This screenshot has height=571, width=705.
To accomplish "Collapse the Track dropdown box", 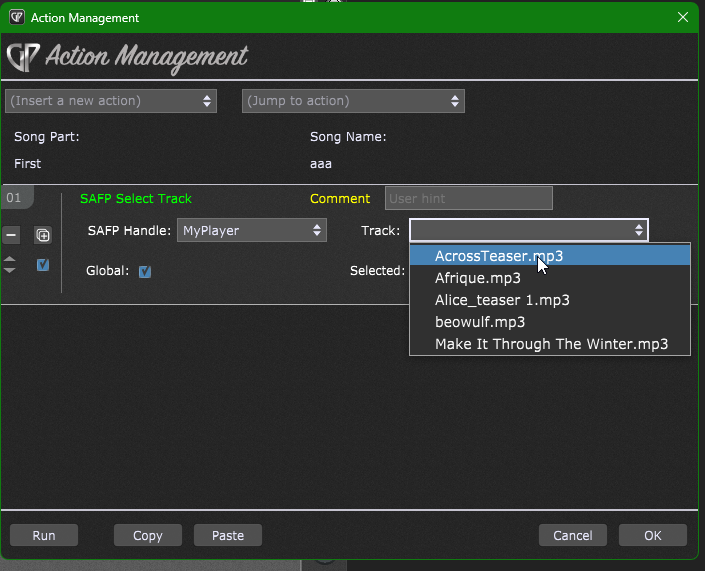I will pyautogui.click(x=529, y=231).
